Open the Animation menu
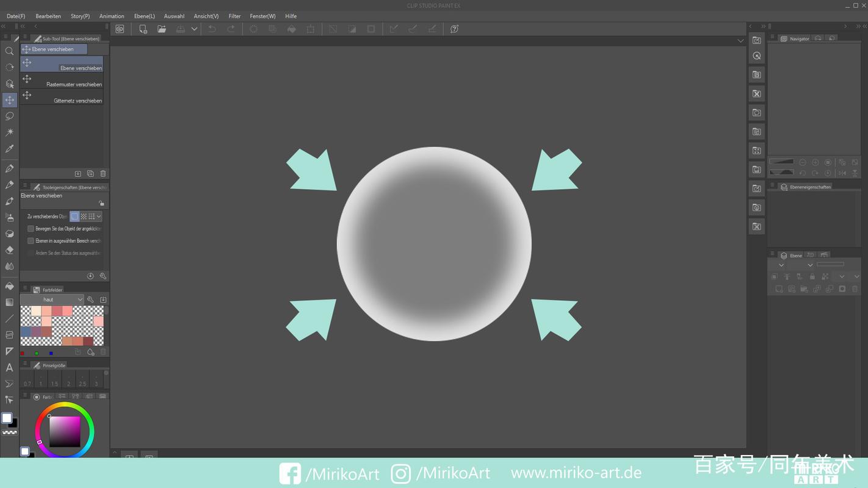Image resolution: width=868 pixels, height=488 pixels. 112,16
